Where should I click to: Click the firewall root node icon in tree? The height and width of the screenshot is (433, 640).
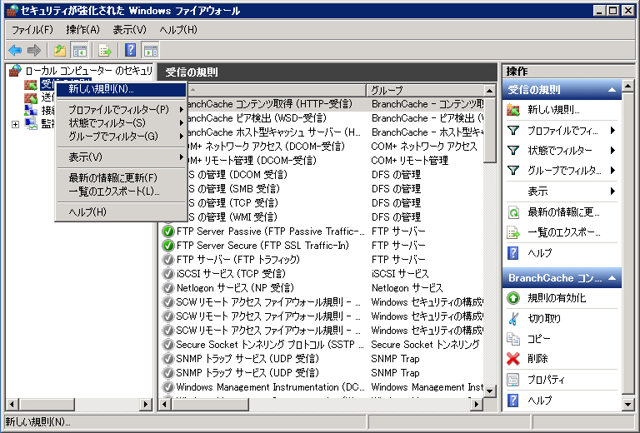pos(16,71)
